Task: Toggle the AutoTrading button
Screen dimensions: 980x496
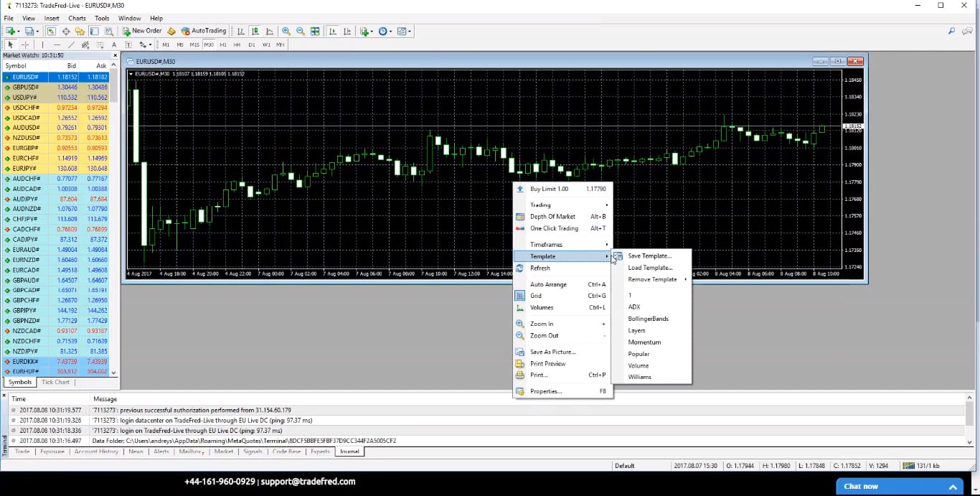Action: (x=204, y=31)
